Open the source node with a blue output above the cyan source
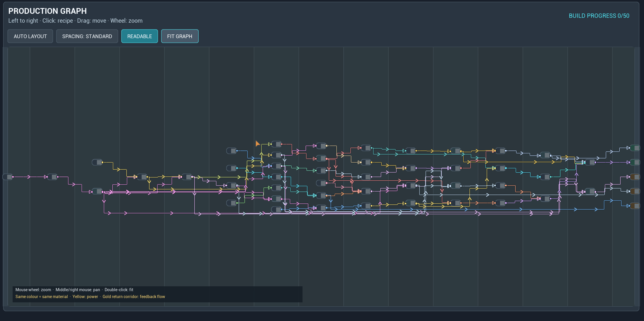Image resolution: width=644 pixels, height=321 pixels. coord(232,151)
